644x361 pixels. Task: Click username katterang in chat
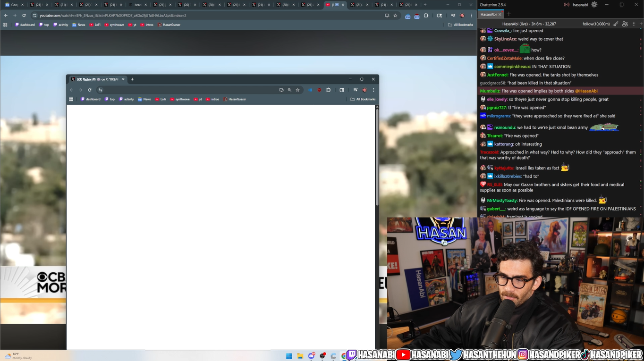tap(504, 144)
